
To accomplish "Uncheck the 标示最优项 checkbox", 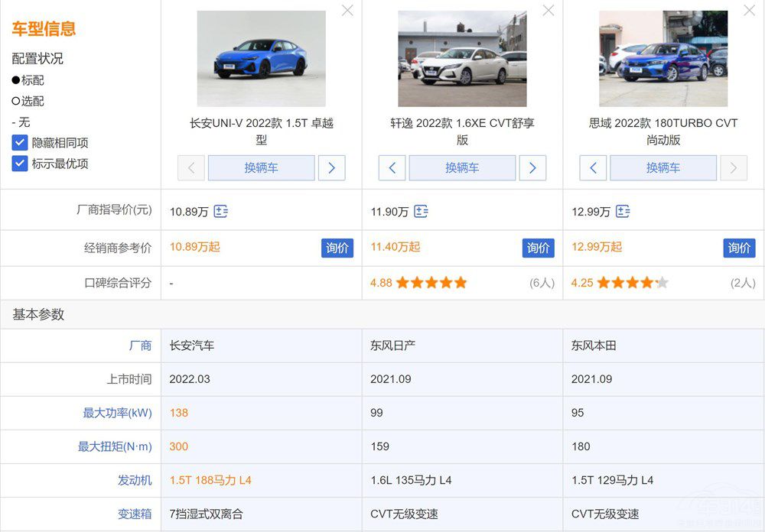I will (x=20, y=164).
